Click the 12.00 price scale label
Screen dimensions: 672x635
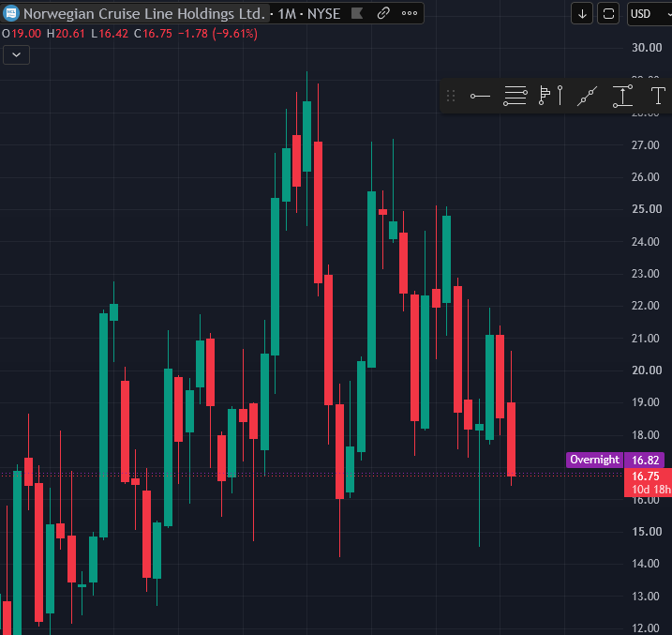(x=646, y=628)
